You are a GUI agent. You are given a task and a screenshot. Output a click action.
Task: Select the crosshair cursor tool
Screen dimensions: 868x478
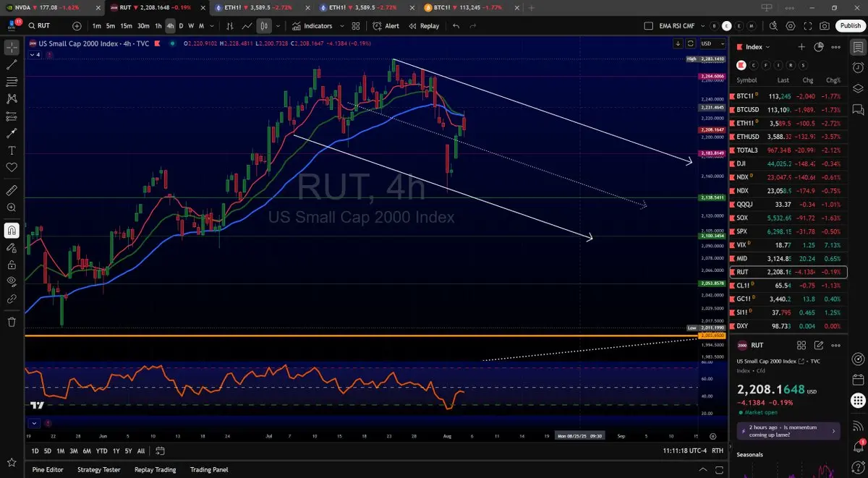(x=12, y=48)
